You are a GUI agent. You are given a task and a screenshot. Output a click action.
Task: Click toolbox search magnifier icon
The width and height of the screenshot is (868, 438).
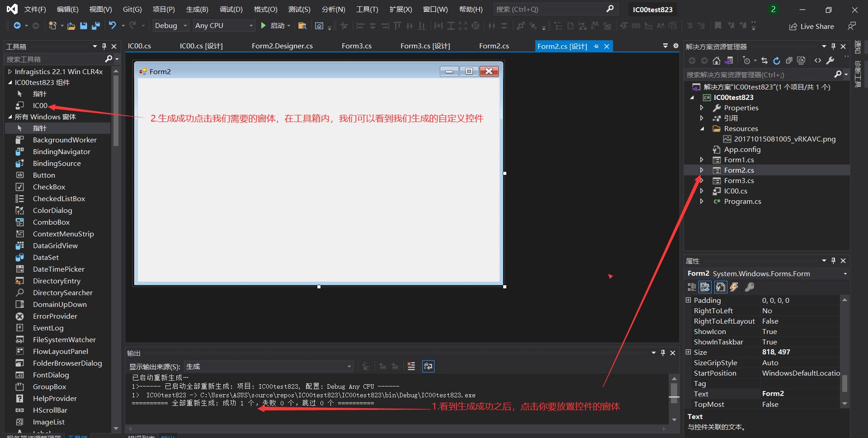click(x=108, y=59)
